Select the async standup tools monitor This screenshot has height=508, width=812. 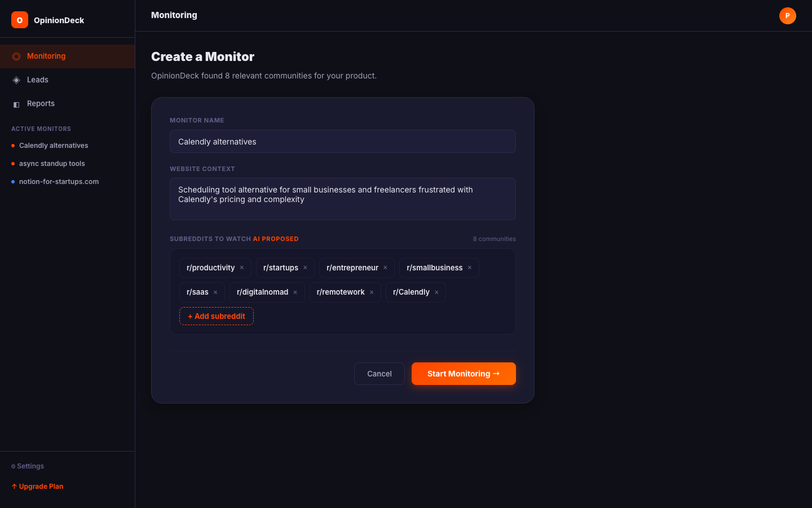coord(52,163)
